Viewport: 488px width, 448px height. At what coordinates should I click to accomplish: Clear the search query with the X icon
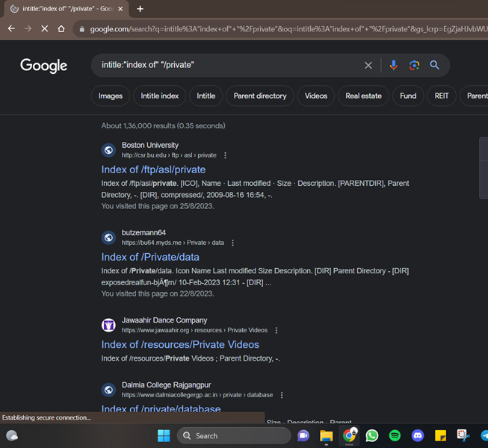click(368, 65)
